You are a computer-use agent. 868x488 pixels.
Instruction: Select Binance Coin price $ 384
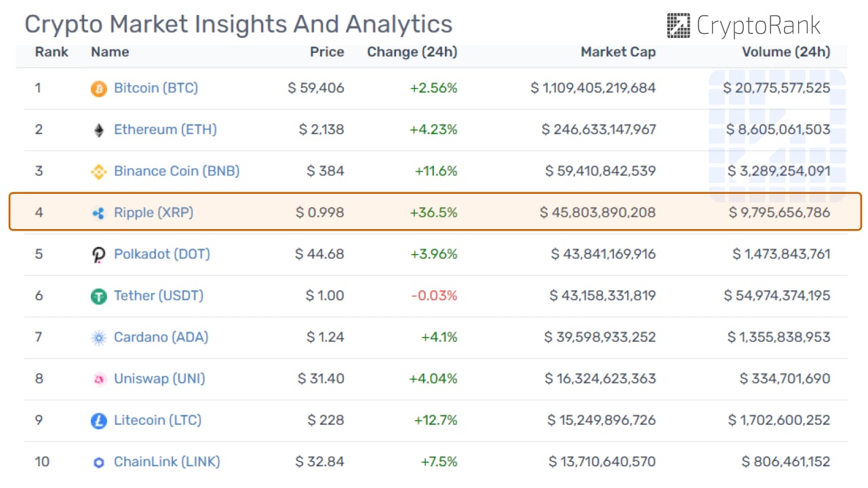point(325,171)
